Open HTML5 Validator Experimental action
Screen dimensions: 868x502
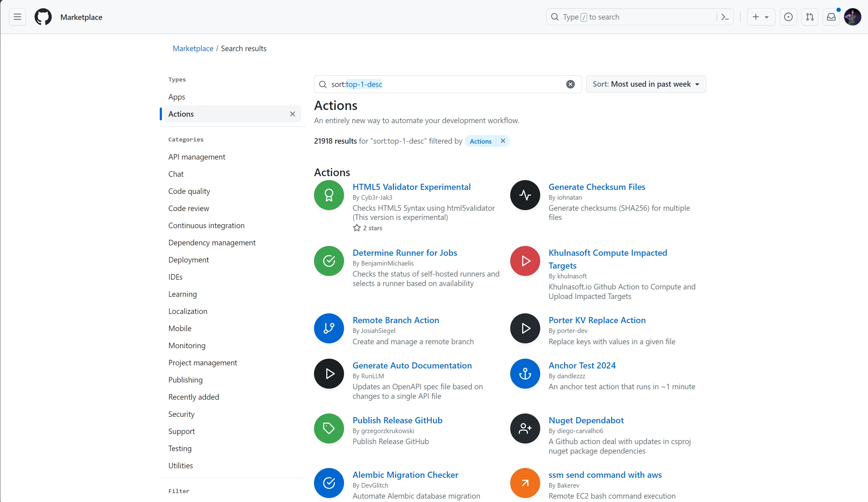click(411, 187)
